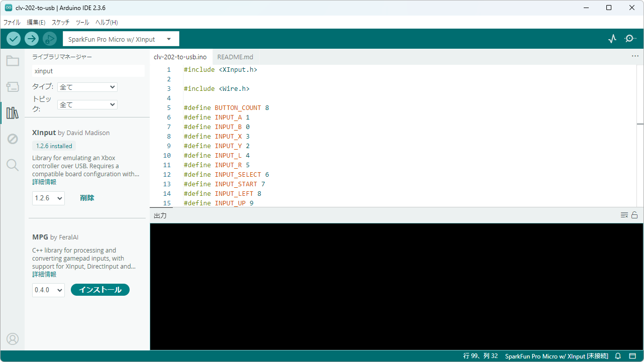The width and height of the screenshot is (644, 362).
Task: Toggle the bottom panel from status bar
Action: click(x=632, y=356)
